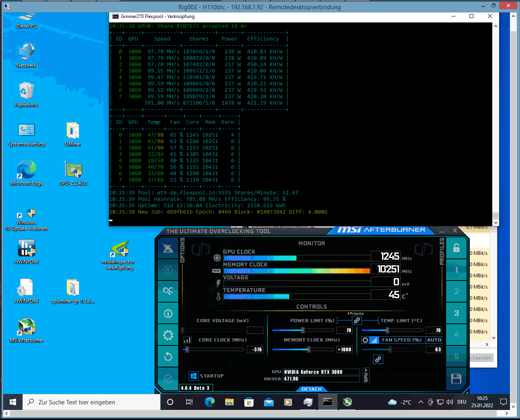
Task: Toggle fan speed AUTO mode
Action: pos(434,340)
